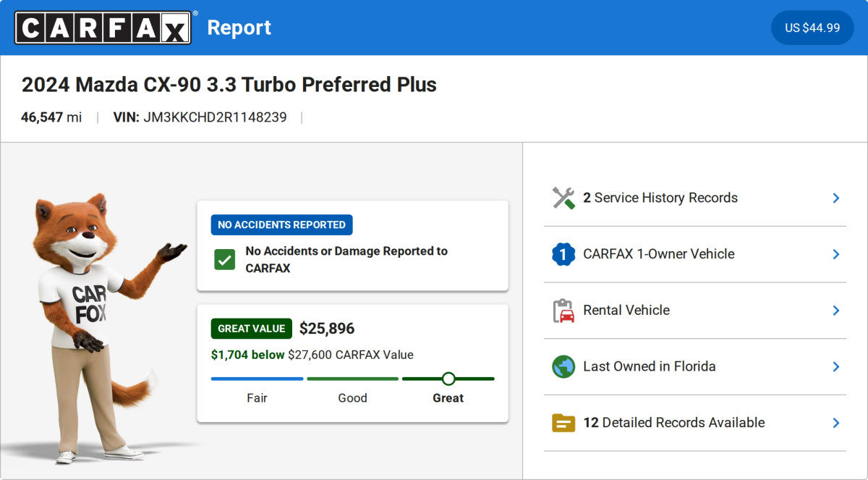Click the value slider handle near Great

pyautogui.click(x=448, y=378)
